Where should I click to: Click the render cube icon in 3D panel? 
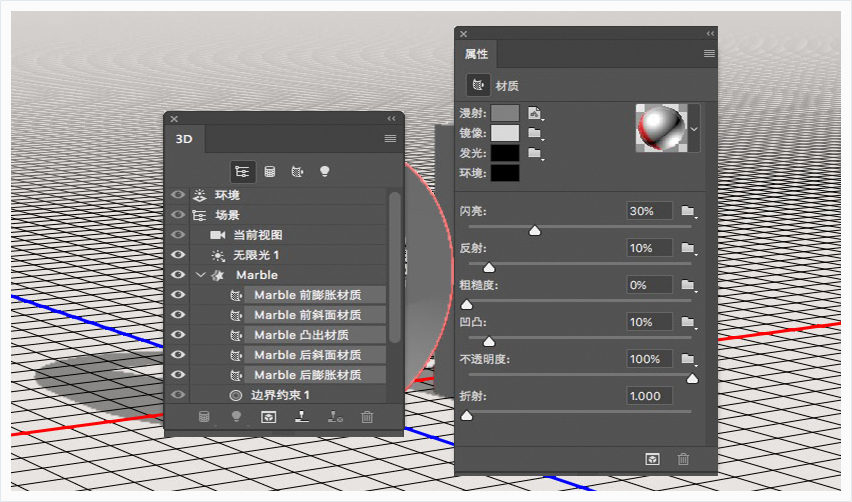(x=269, y=417)
